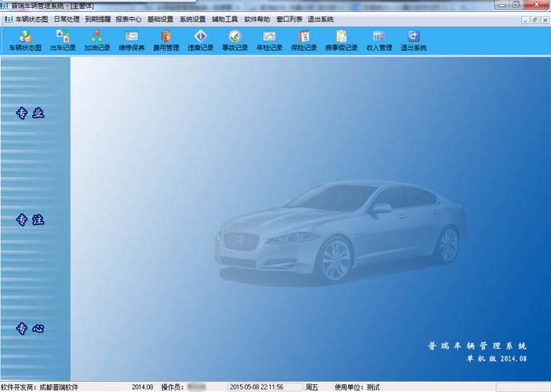Open the 到期提醒 menu
This screenshot has height=392, width=551.
tap(98, 18)
